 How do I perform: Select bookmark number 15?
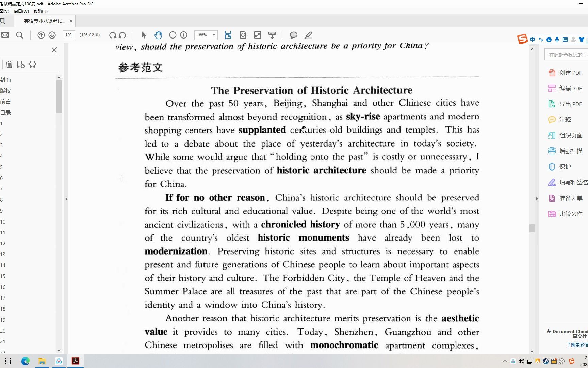pos(3,276)
